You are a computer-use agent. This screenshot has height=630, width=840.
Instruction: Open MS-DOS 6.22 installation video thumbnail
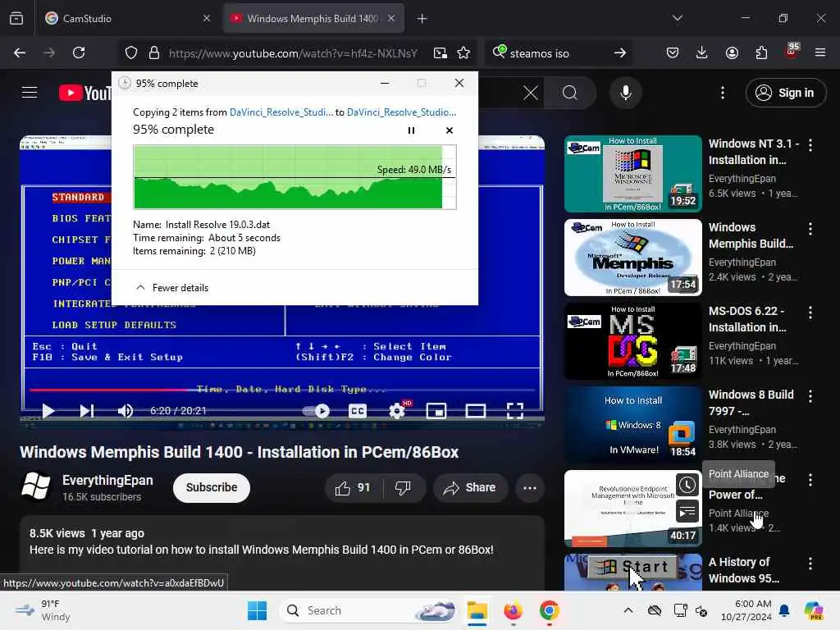(632, 340)
